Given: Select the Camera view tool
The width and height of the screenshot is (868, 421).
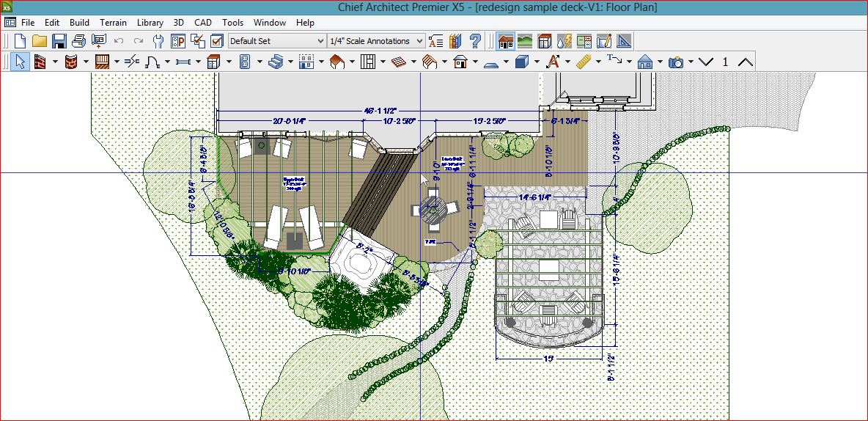Looking at the screenshot, I should point(675,62).
